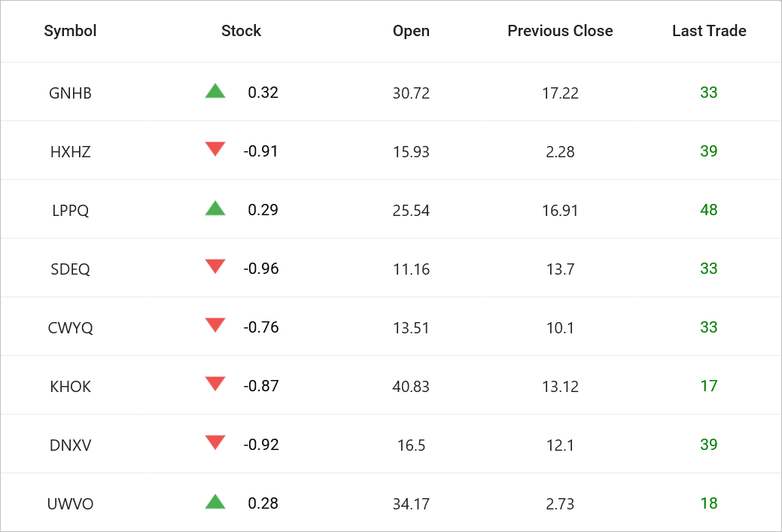Click the Previous Close value 2.73

(560, 504)
